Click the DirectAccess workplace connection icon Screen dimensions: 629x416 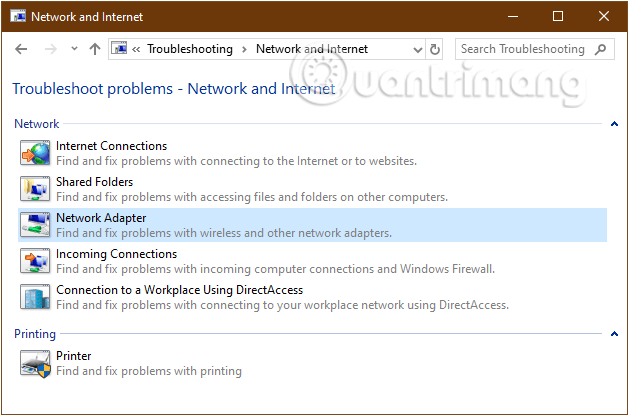(x=35, y=297)
